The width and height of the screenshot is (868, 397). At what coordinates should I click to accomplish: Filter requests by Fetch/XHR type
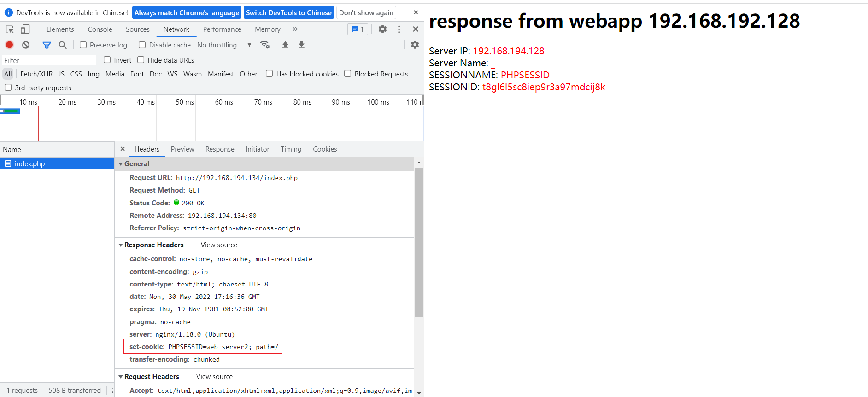coord(36,74)
